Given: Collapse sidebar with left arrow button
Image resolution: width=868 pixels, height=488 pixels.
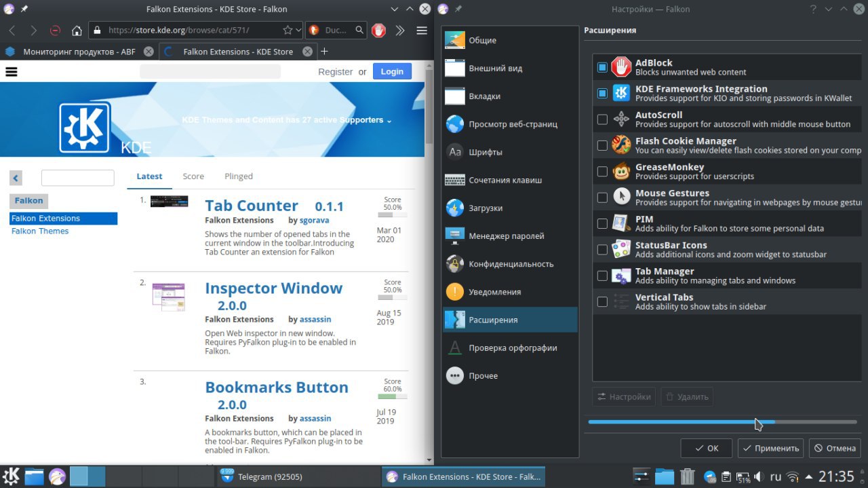Looking at the screenshot, I should [16, 178].
